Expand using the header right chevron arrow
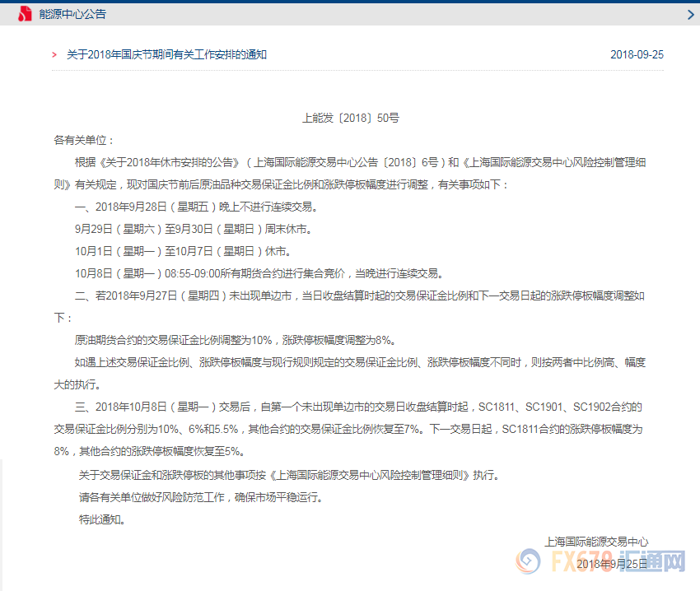 pyautogui.click(x=690, y=15)
